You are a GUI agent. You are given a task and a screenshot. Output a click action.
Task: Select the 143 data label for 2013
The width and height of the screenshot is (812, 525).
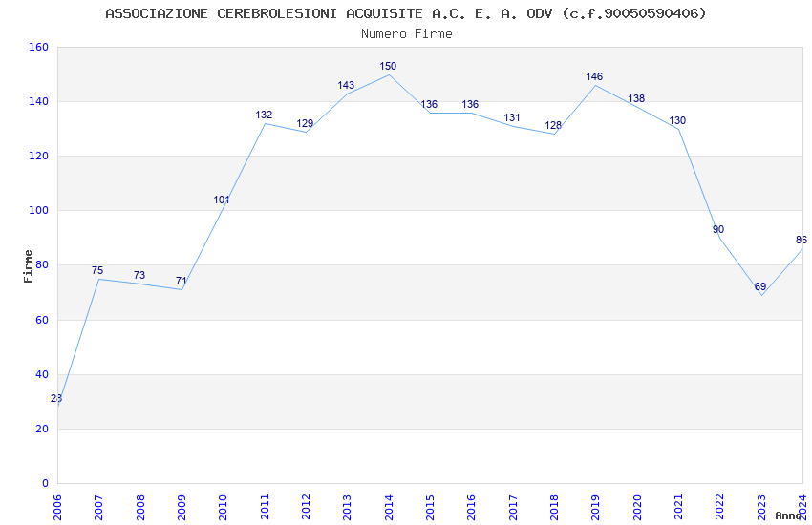point(346,85)
